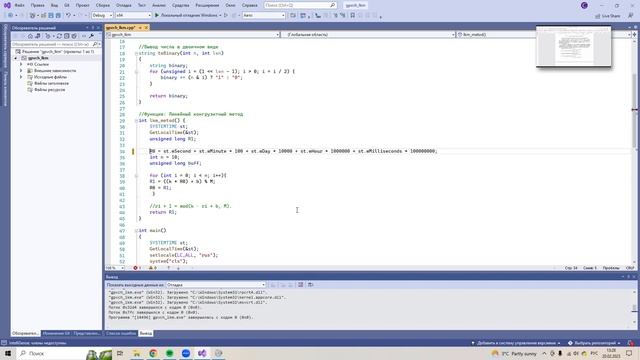This screenshot has width=640, height=360.
Task: Click the Save All toolbar icon
Action: pos(58,15)
